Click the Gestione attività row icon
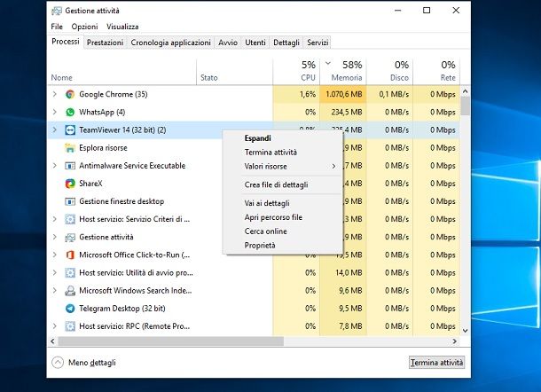This screenshot has width=541, height=392. point(70,238)
